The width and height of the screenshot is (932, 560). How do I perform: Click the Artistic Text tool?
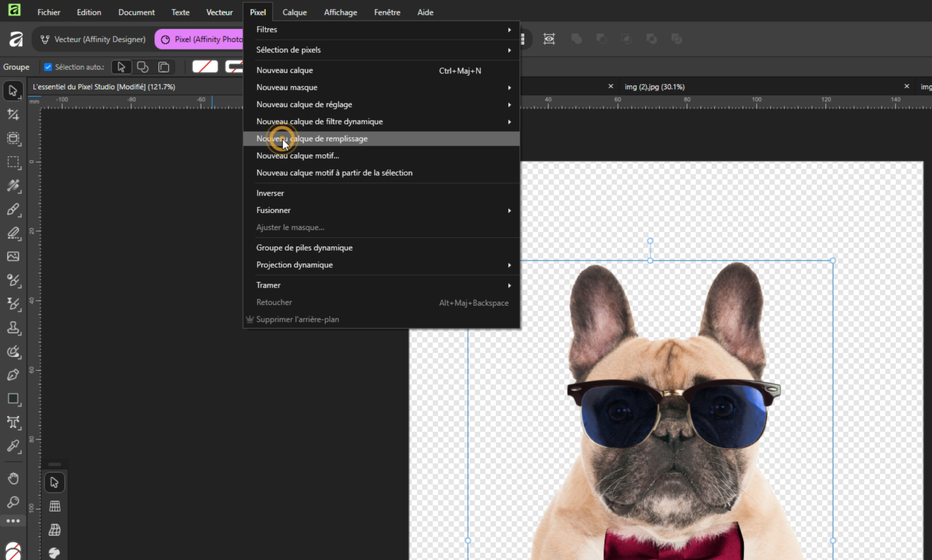click(x=13, y=422)
